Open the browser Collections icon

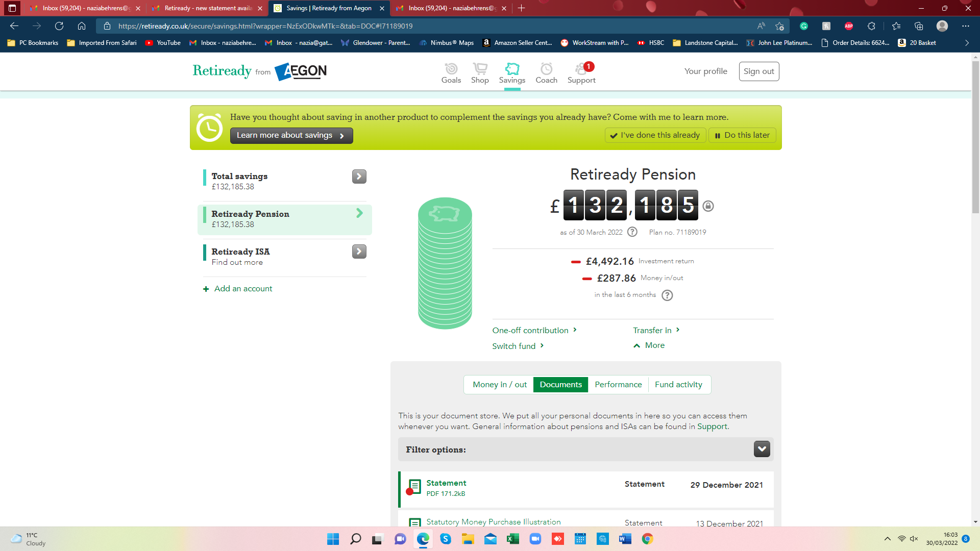point(919,26)
